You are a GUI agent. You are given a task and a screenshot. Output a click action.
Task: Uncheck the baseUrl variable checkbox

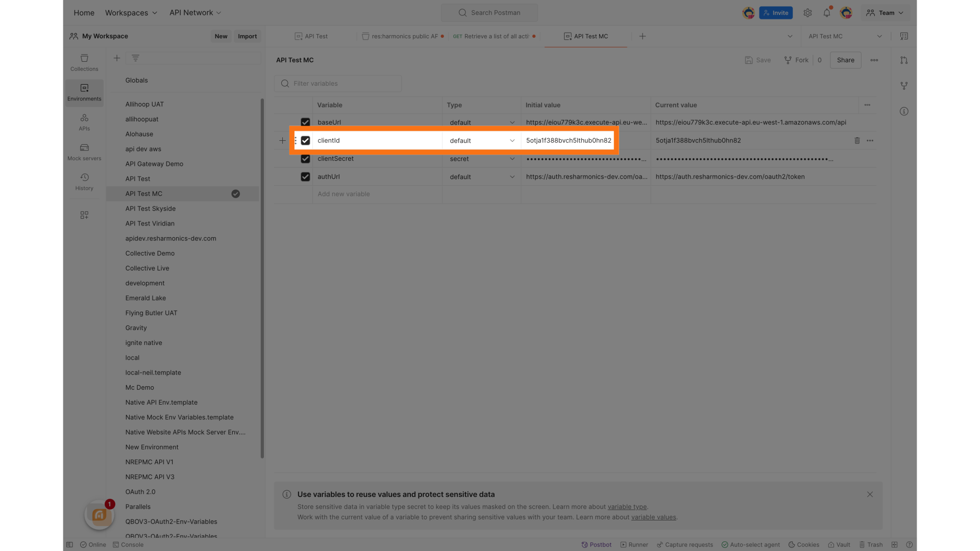coord(305,122)
